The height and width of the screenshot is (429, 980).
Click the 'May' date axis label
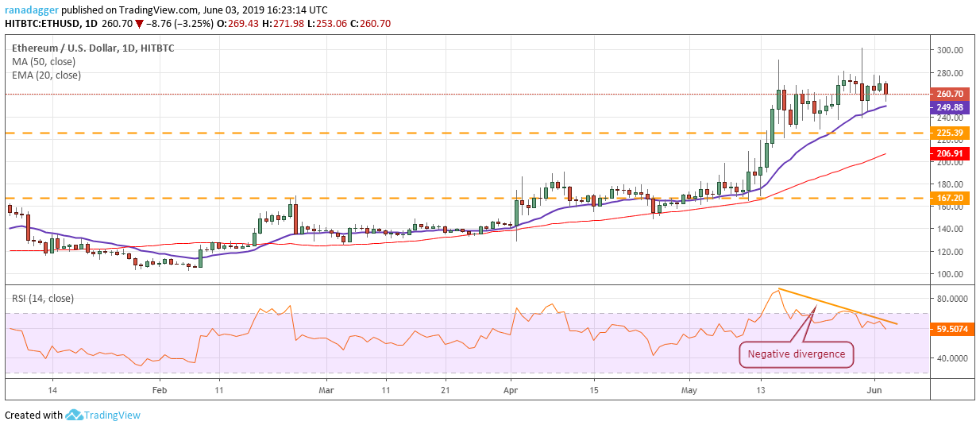click(x=689, y=391)
